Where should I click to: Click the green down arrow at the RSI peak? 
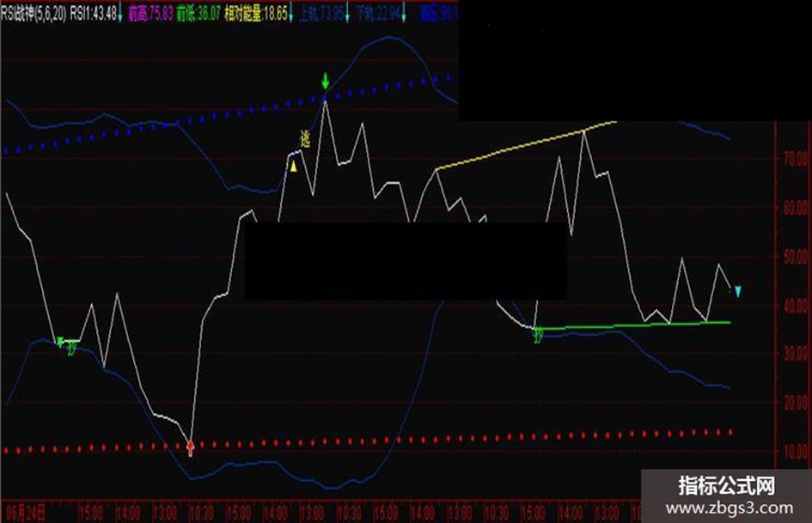click(325, 82)
